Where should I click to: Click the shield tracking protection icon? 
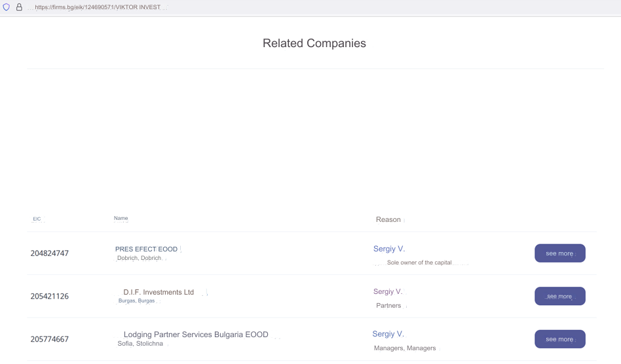click(7, 7)
